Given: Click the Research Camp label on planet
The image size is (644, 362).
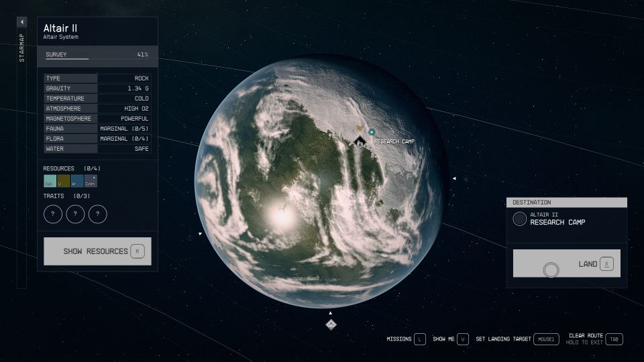Looking at the screenshot, I should (x=394, y=141).
